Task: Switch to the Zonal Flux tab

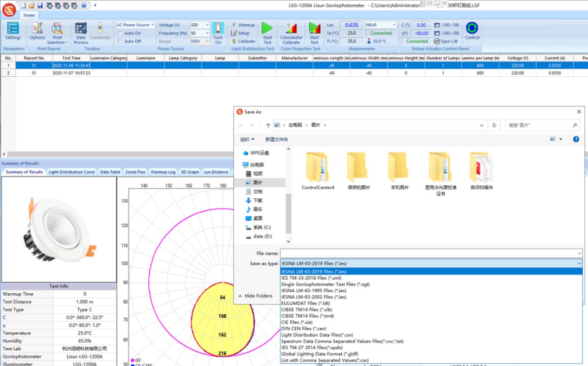Action: (x=135, y=172)
